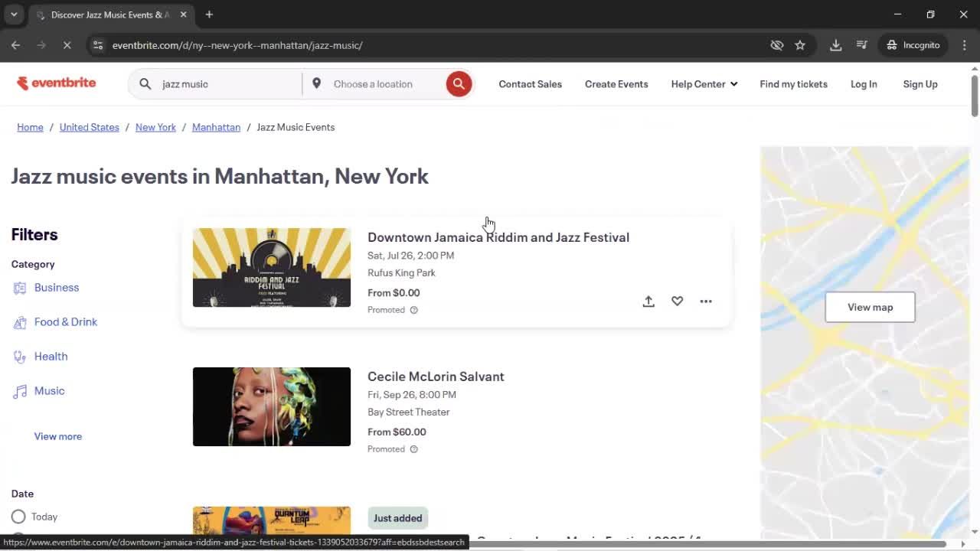Select the Today date filter
The width and height of the screenshot is (980, 551).
coord(18,517)
